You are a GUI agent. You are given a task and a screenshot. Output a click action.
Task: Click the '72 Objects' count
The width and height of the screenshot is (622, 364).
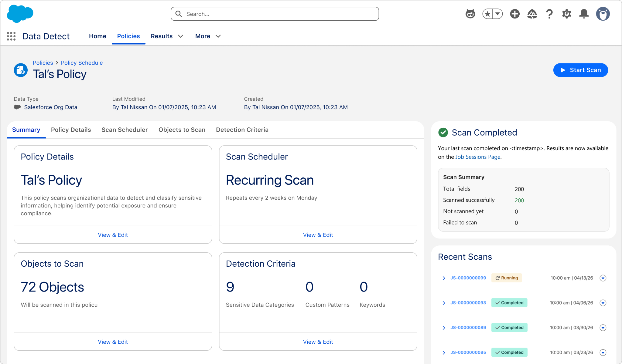(x=52, y=287)
